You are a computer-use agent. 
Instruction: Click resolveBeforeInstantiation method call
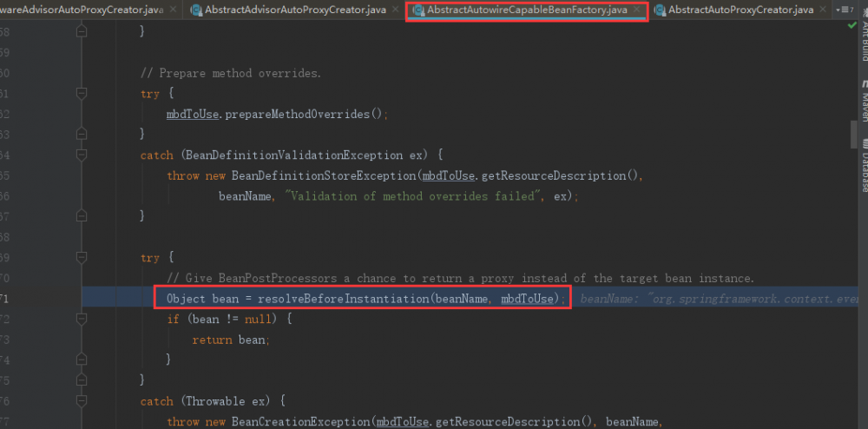pyautogui.click(x=343, y=299)
